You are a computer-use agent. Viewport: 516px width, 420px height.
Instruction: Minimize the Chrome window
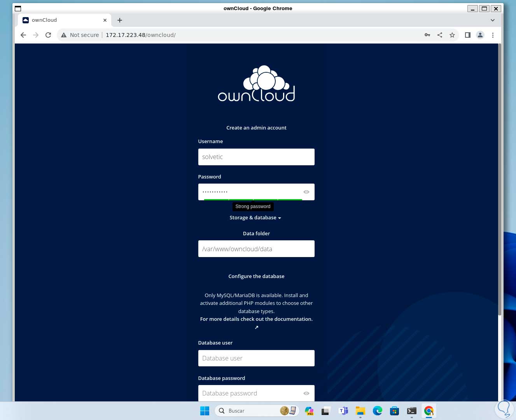472,9
